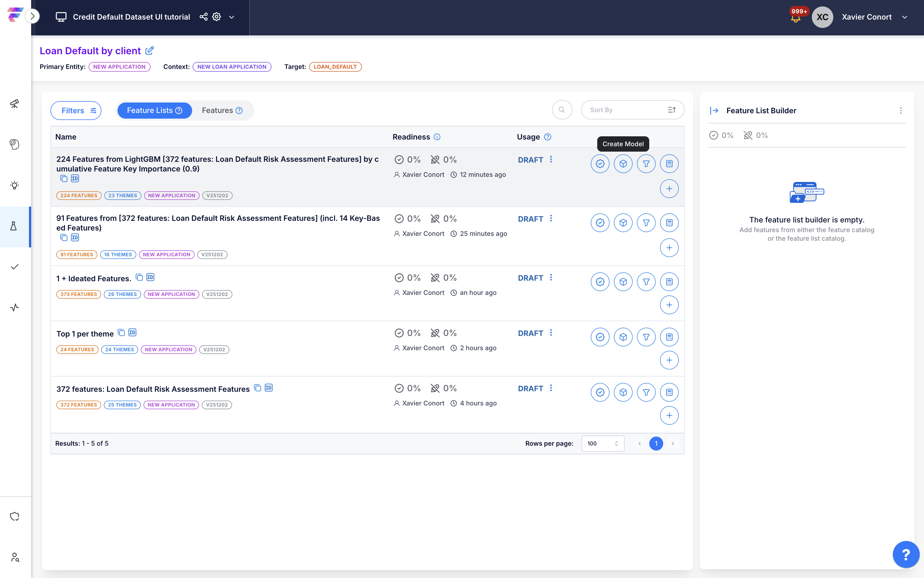This screenshot has width=924, height=578.
Task: Open the Filters button
Action: [x=76, y=111]
